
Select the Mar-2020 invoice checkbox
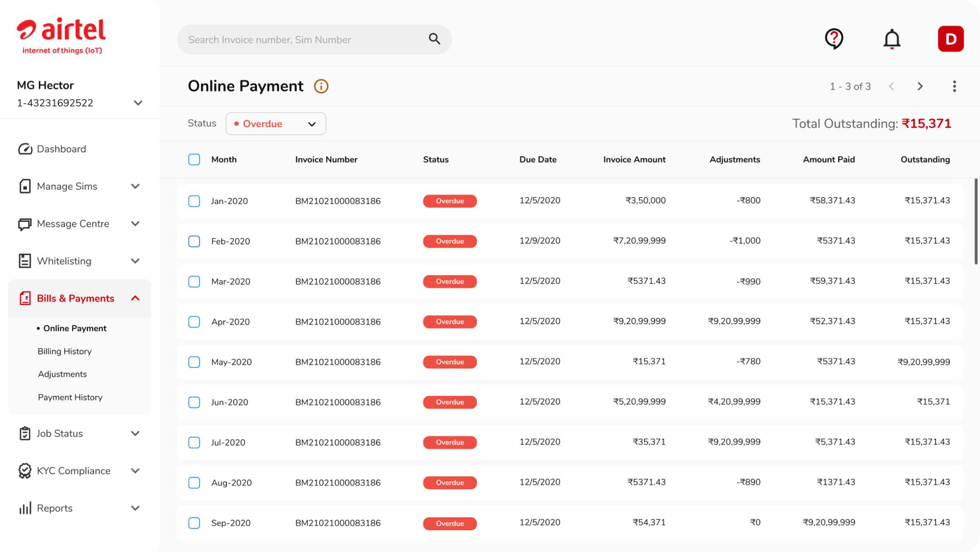tap(194, 281)
